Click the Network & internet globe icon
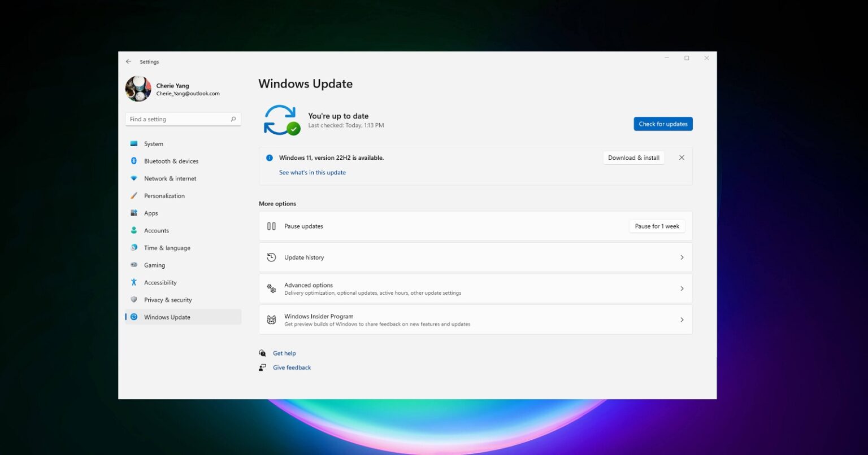The width and height of the screenshot is (868, 455). [x=134, y=178]
